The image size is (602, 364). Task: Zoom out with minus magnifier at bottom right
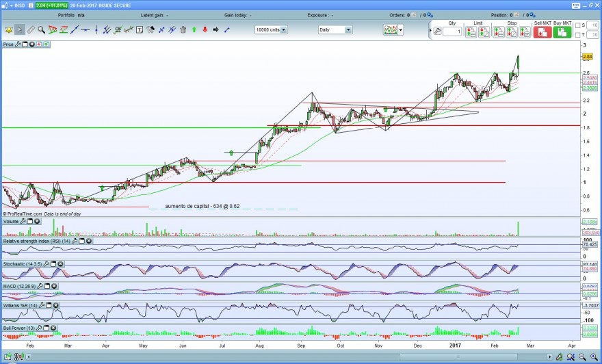[x=582, y=357]
